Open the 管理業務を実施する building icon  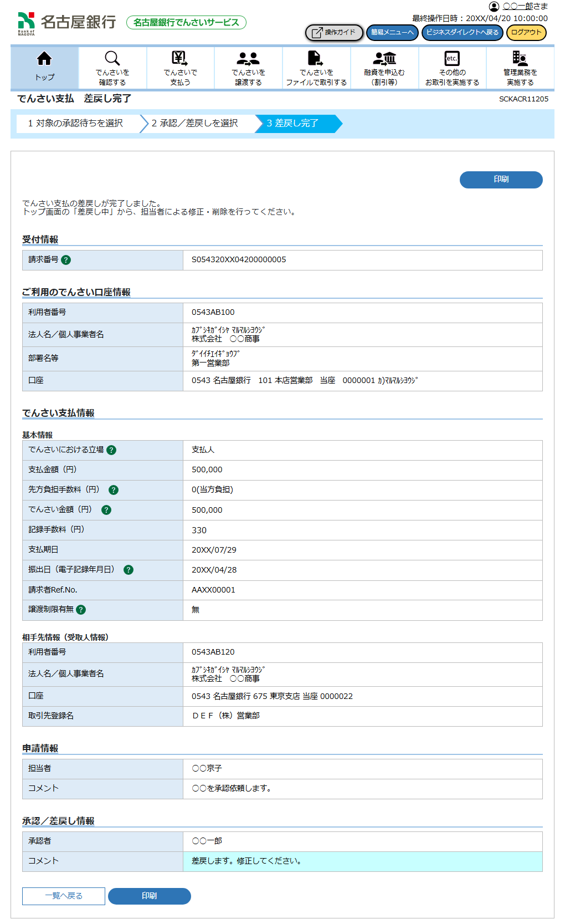pos(520,59)
